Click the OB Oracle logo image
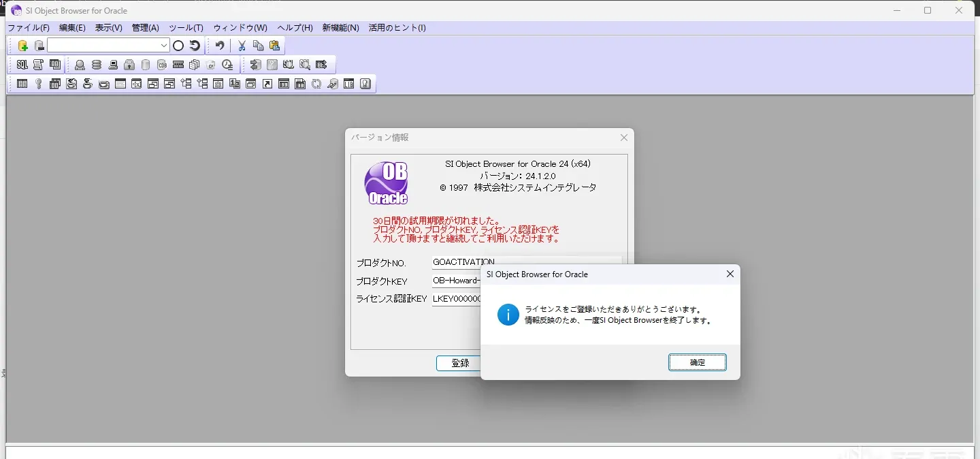 pyautogui.click(x=387, y=183)
